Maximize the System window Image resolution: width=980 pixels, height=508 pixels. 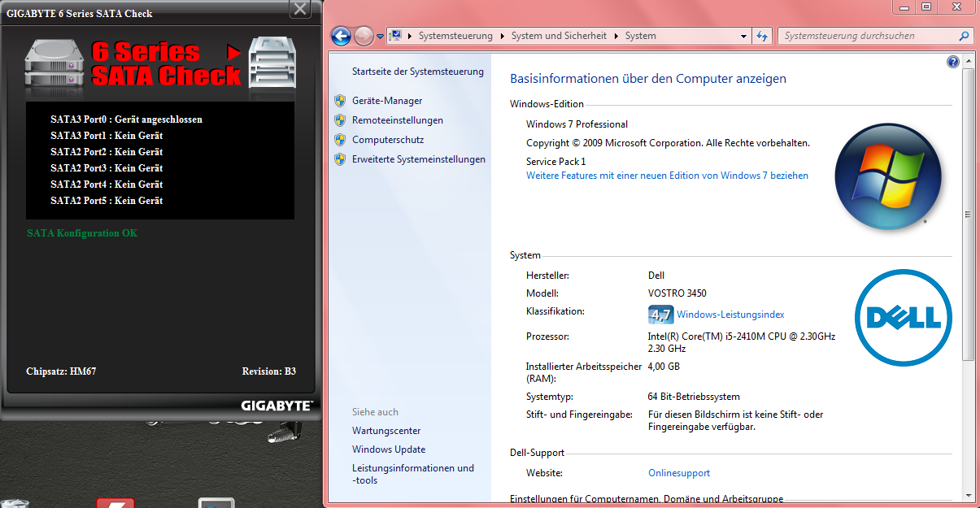coord(926,7)
